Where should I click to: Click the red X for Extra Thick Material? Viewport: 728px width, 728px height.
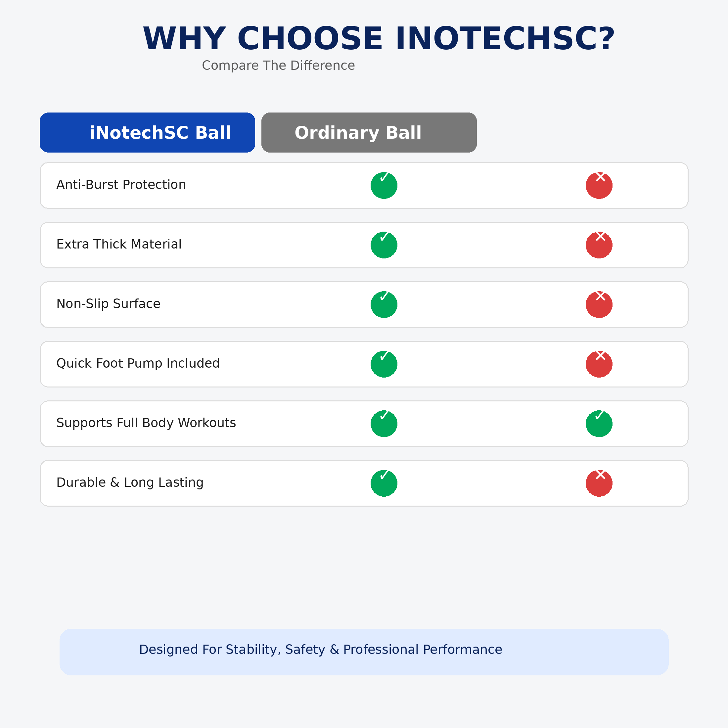point(599,245)
